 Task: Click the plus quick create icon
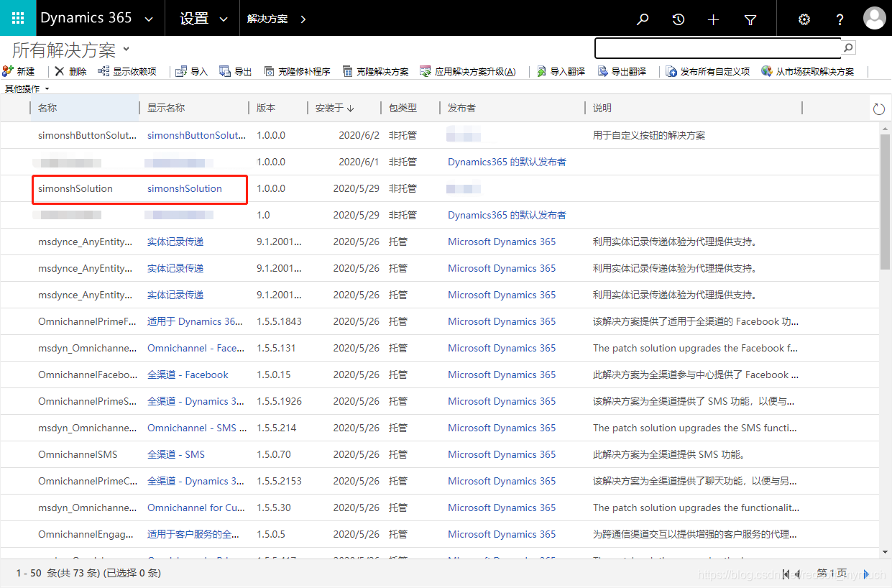(x=713, y=19)
